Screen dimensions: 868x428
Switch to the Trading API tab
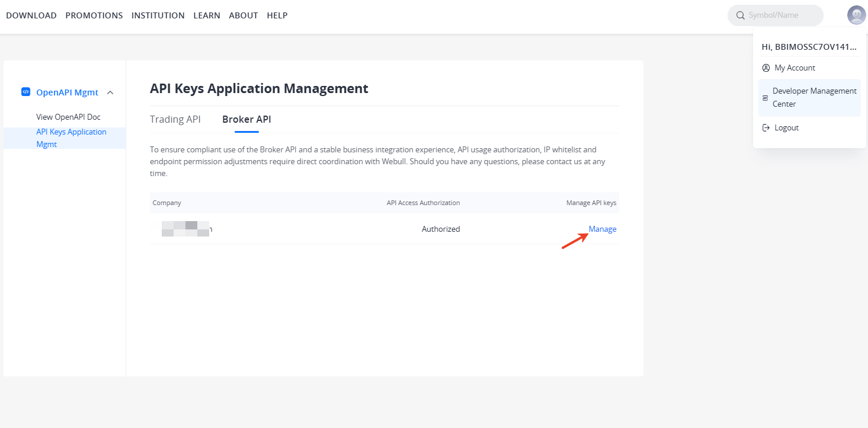point(175,119)
